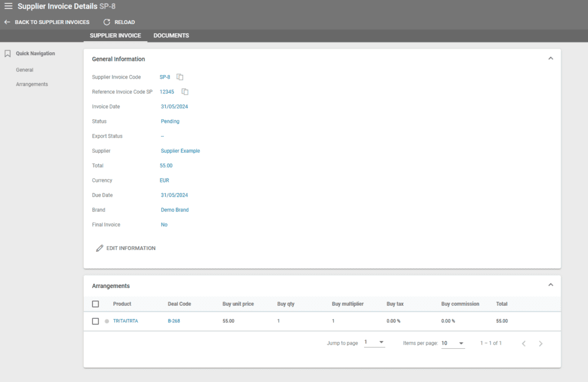The image size is (588, 382).
Task: Go to previous page of arrangements
Action: [x=524, y=344]
